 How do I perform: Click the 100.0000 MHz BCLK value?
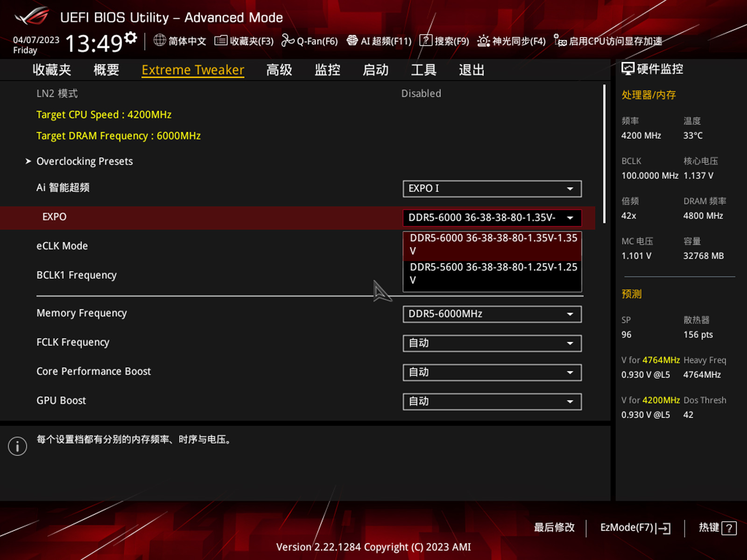pyautogui.click(x=650, y=176)
